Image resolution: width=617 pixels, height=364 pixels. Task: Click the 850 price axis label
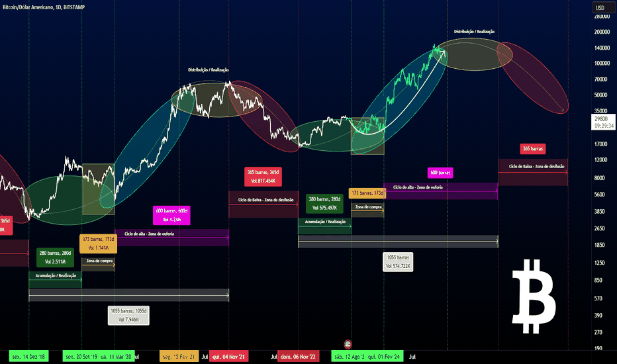click(598, 280)
